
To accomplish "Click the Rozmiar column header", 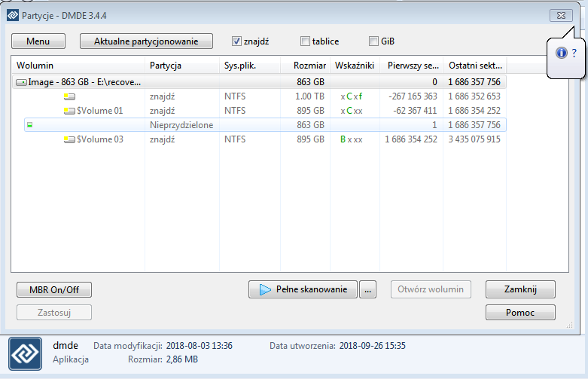I will 305,66.
